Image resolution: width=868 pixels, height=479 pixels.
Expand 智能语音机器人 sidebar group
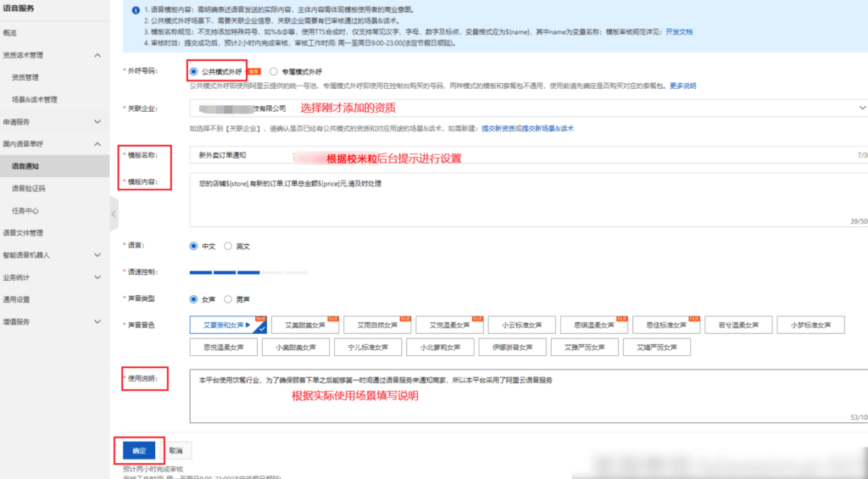click(x=97, y=255)
